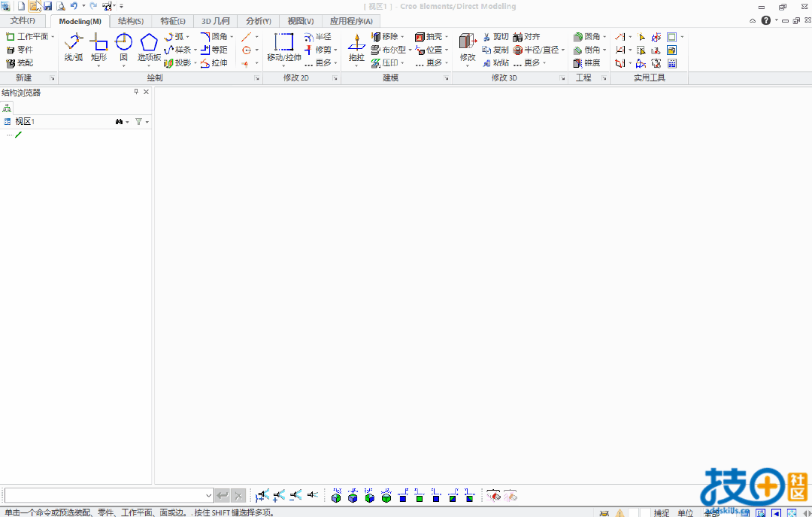Expand the 布尔型 boolean dropdown
This screenshot has width=812, height=517.
tap(411, 50)
